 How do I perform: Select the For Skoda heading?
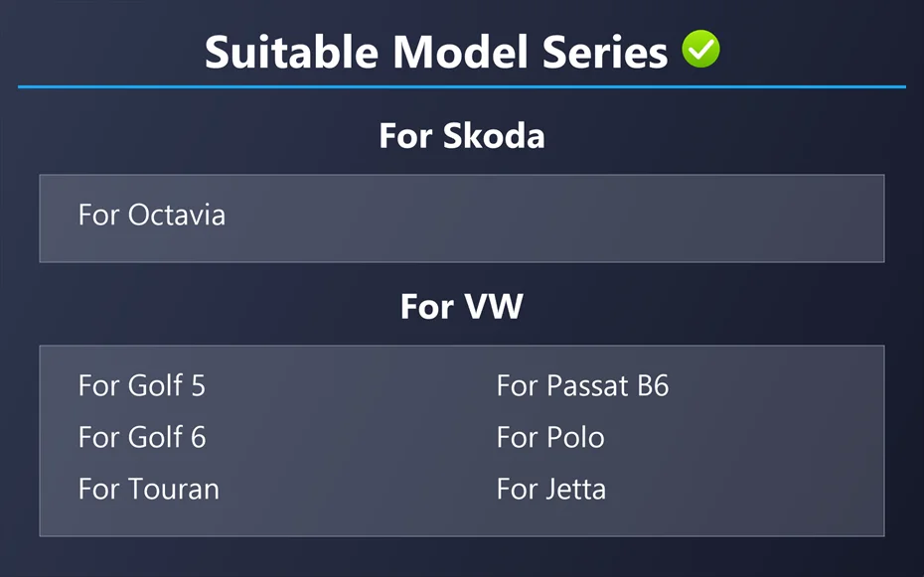click(x=461, y=135)
